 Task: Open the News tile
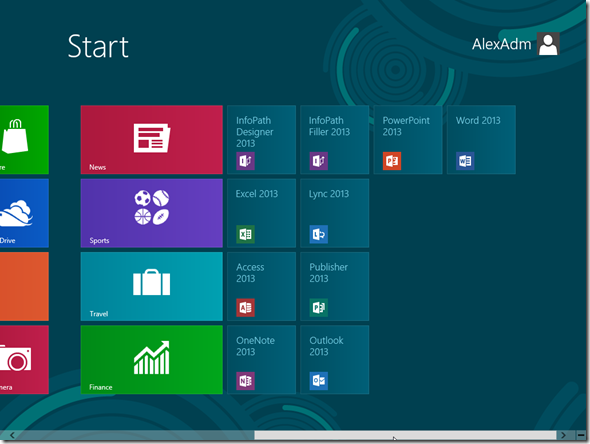[x=152, y=140]
